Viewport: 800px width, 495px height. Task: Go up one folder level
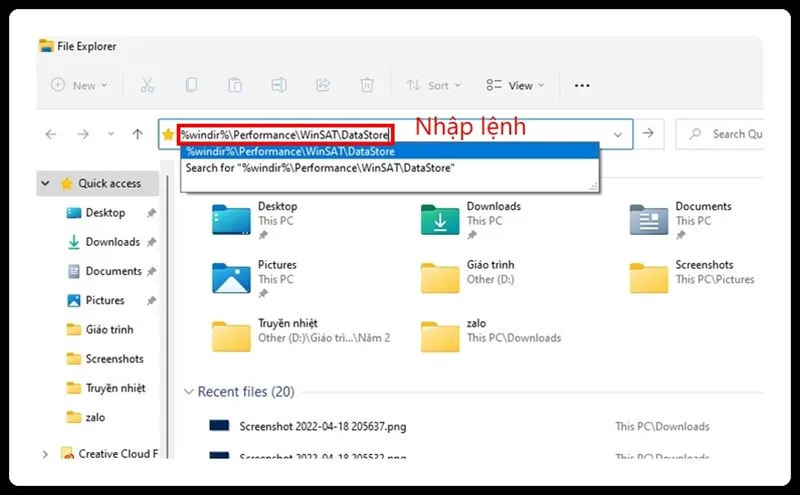137,134
